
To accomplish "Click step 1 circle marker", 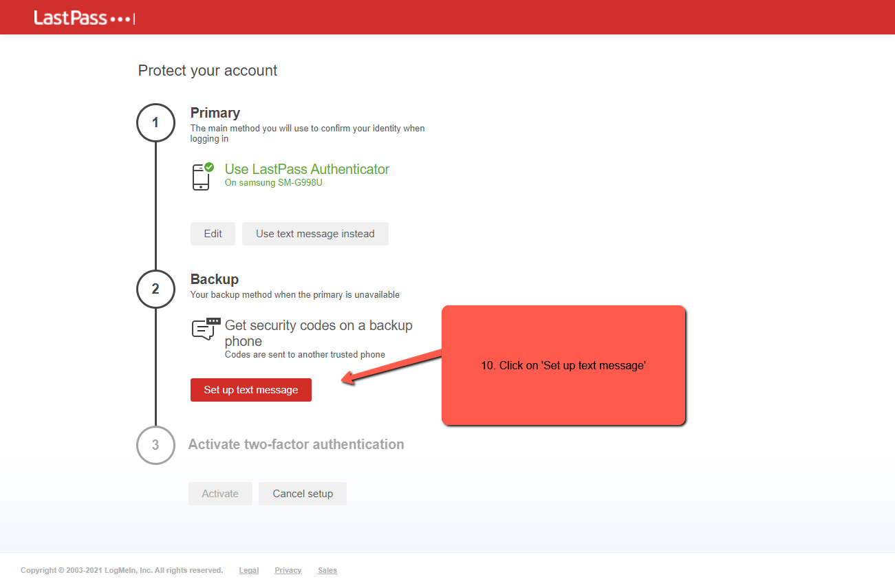I will tap(155, 122).
